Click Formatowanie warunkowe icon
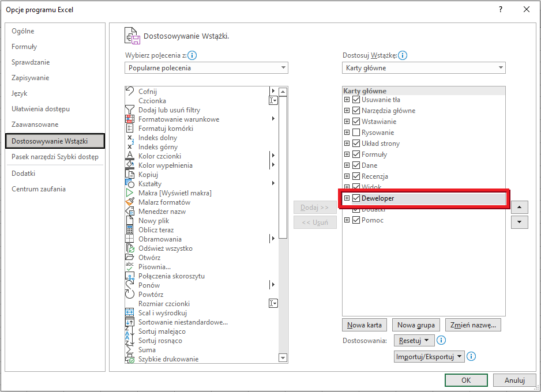 [129, 119]
